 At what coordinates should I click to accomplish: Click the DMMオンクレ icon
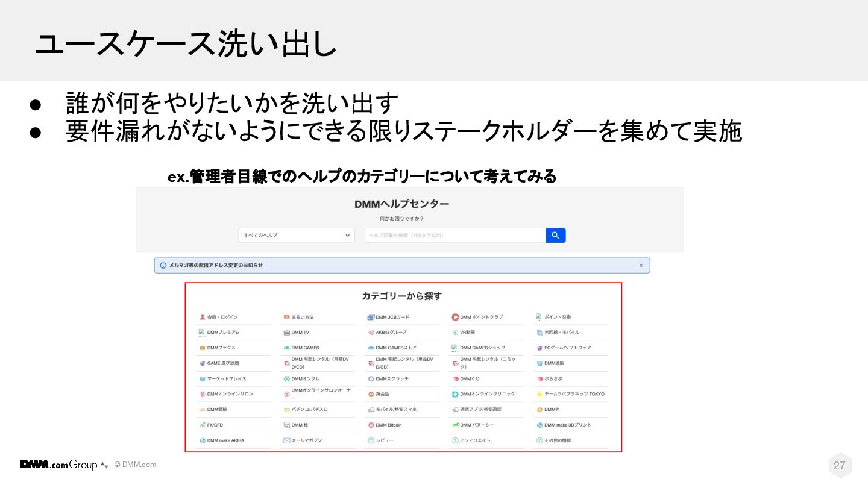click(287, 379)
